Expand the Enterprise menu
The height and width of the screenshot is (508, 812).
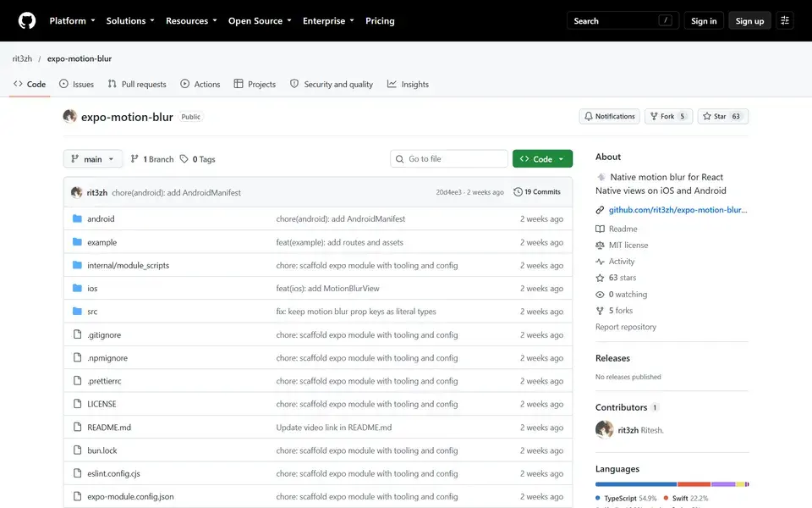[329, 20]
